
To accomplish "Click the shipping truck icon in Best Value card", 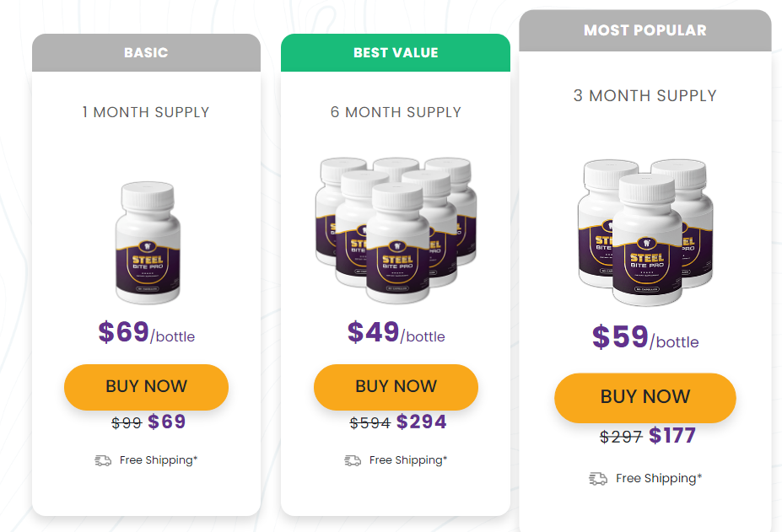I will pyautogui.click(x=353, y=460).
